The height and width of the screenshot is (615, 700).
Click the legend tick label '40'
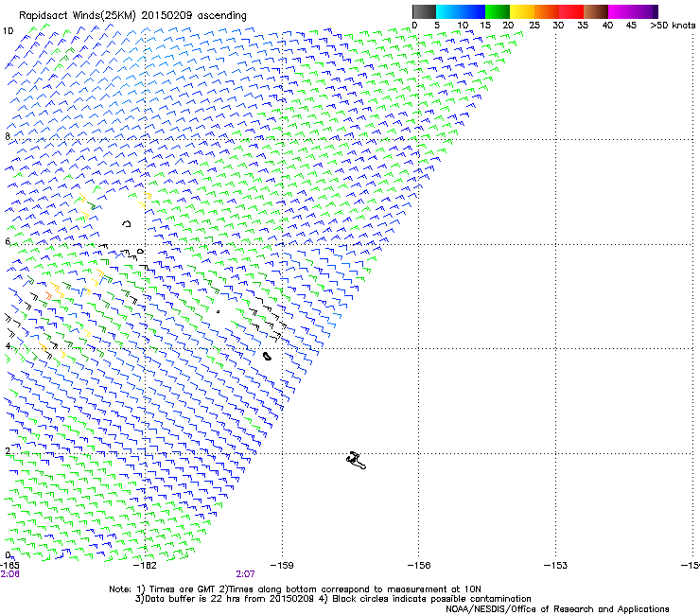tap(607, 25)
